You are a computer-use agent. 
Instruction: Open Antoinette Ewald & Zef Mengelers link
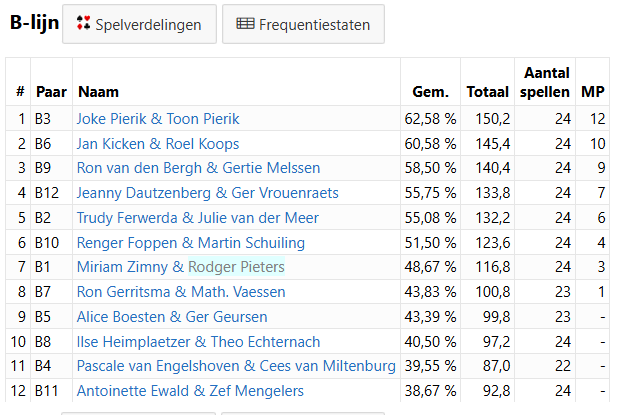tap(190, 391)
